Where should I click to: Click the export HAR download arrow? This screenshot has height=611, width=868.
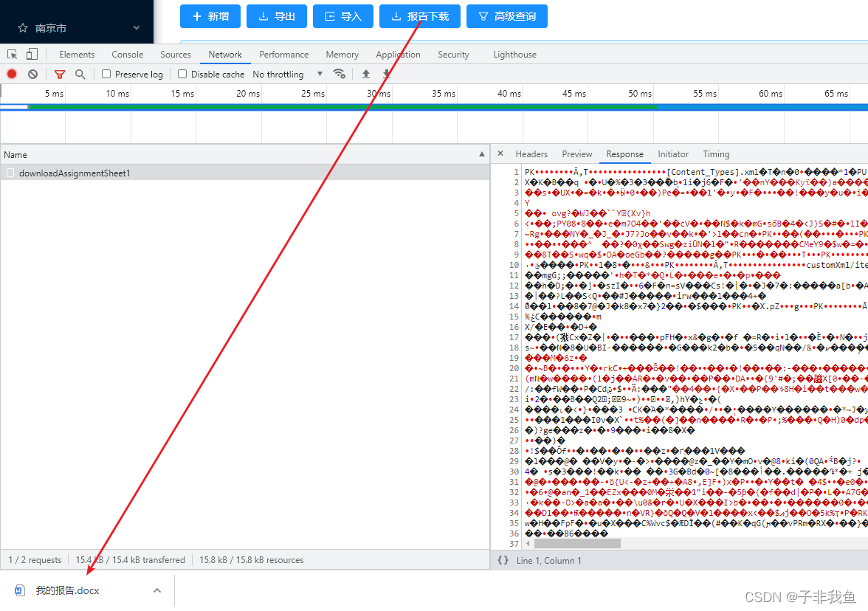[x=387, y=74]
